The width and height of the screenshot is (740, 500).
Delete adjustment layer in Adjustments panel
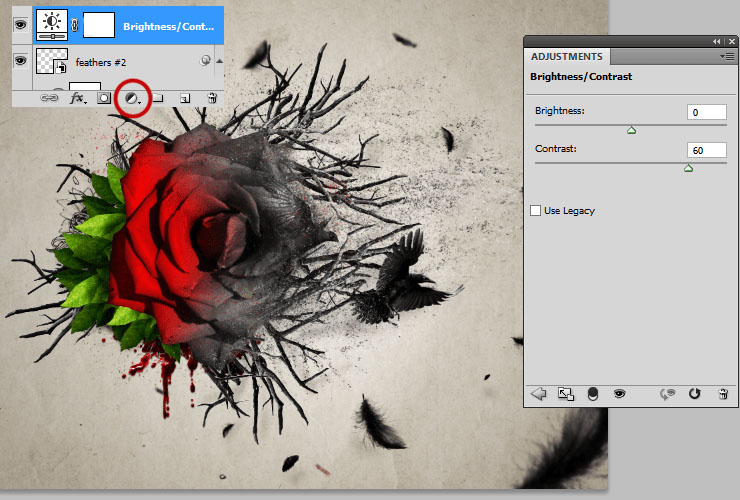pyautogui.click(x=723, y=393)
